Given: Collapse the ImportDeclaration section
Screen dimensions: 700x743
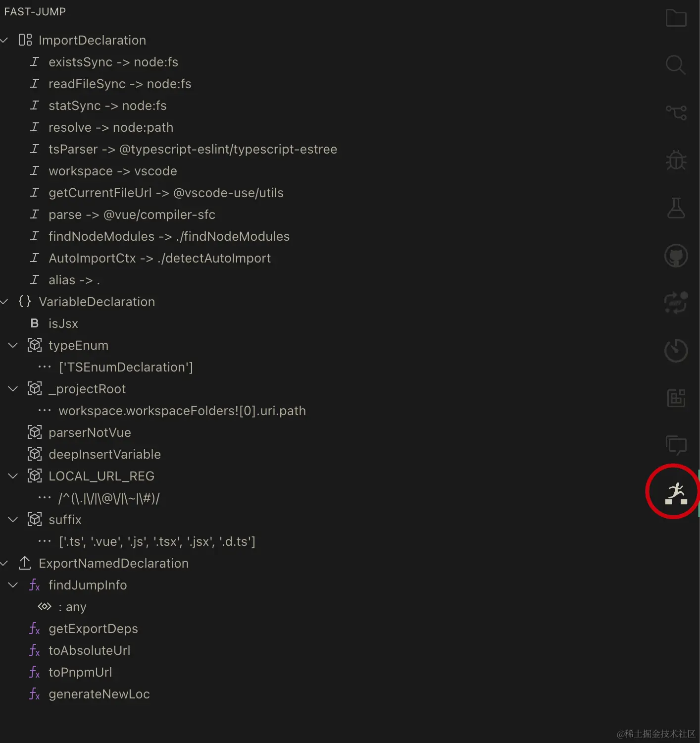Looking at the screenshot, I should 4,40.
